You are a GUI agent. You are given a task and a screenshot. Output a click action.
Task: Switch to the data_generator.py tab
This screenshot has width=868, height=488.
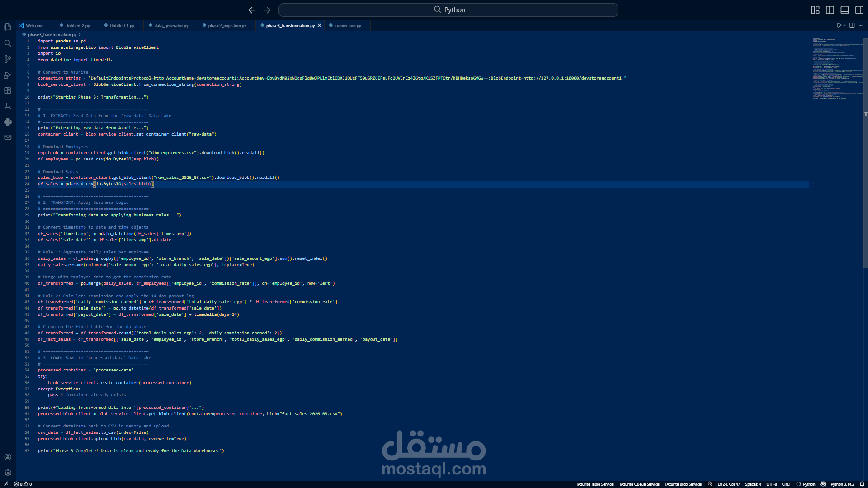tap(171, 26)
